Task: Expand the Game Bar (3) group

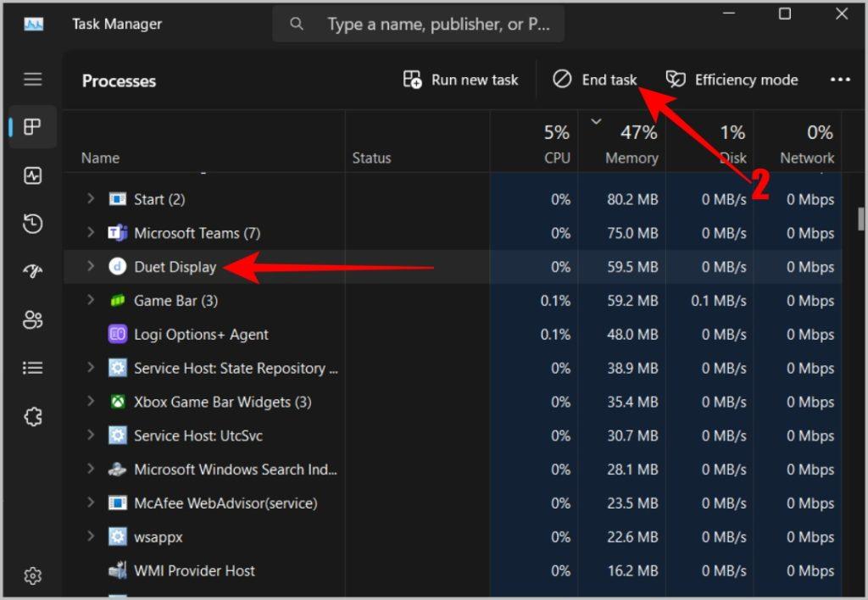Action: [90, 299]
